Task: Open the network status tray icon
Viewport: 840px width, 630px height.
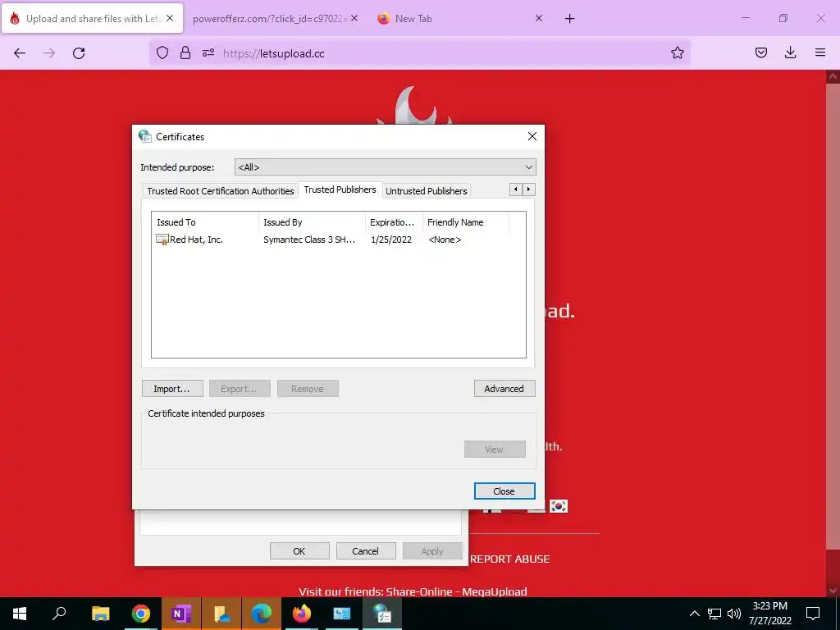Action: point(714,614)
